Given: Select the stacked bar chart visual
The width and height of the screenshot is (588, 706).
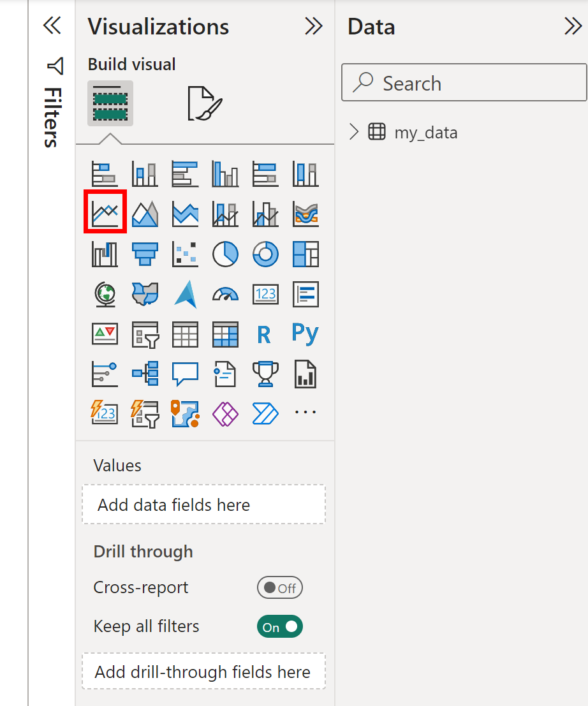Looking at the screenshot, I should (x=105, y=173).
